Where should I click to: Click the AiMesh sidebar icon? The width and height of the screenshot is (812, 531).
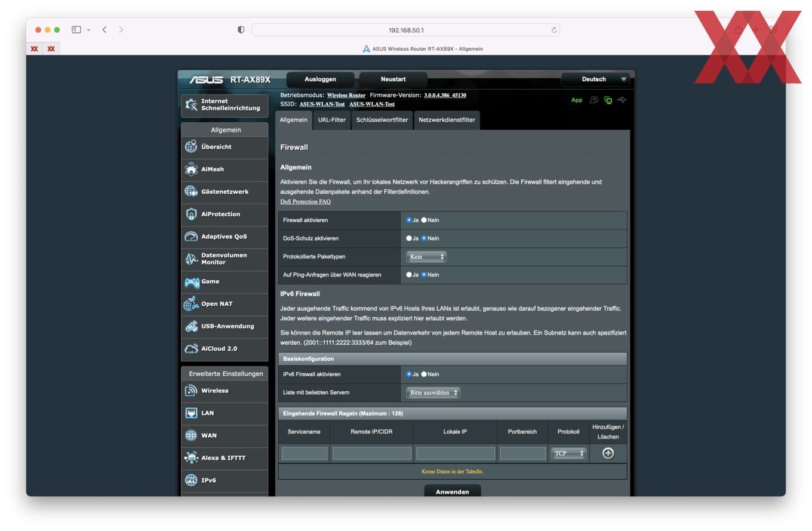click(191, 169)
